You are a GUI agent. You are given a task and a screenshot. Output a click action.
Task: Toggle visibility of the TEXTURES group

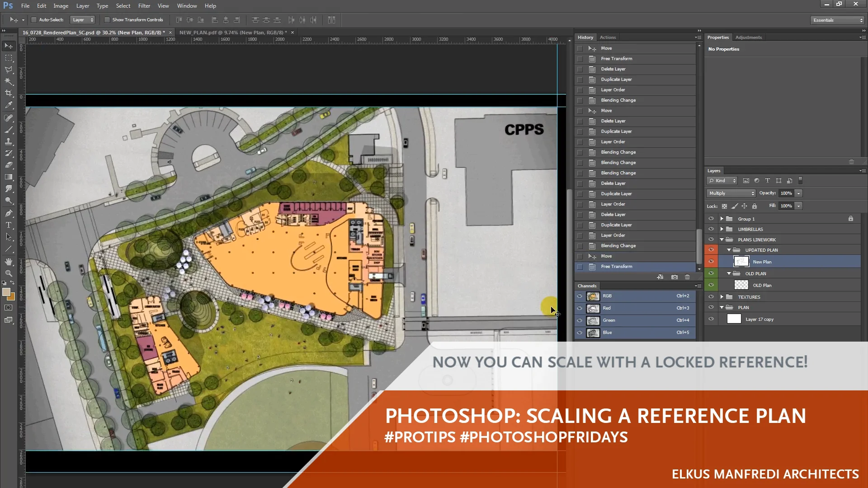[x=711, y=296]
